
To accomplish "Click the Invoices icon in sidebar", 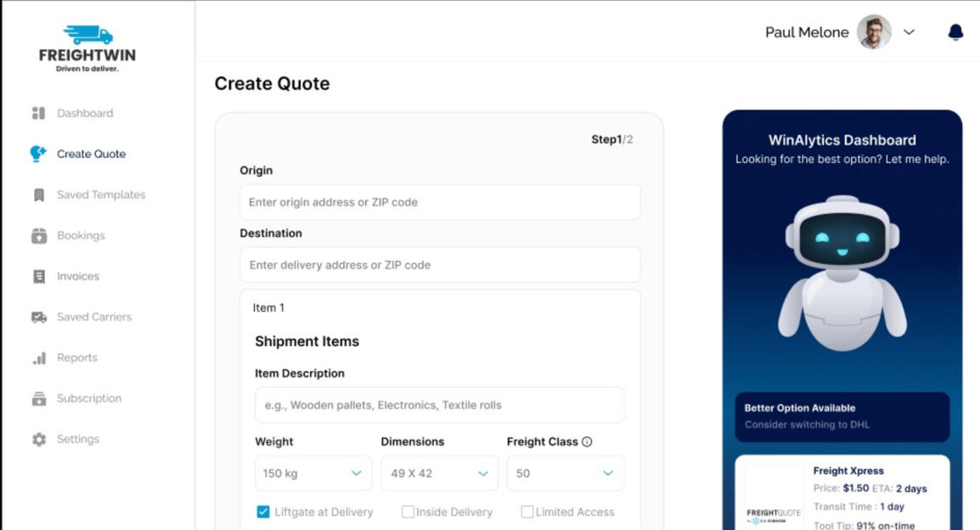I will pyautogui.click(x=38, y=277).
